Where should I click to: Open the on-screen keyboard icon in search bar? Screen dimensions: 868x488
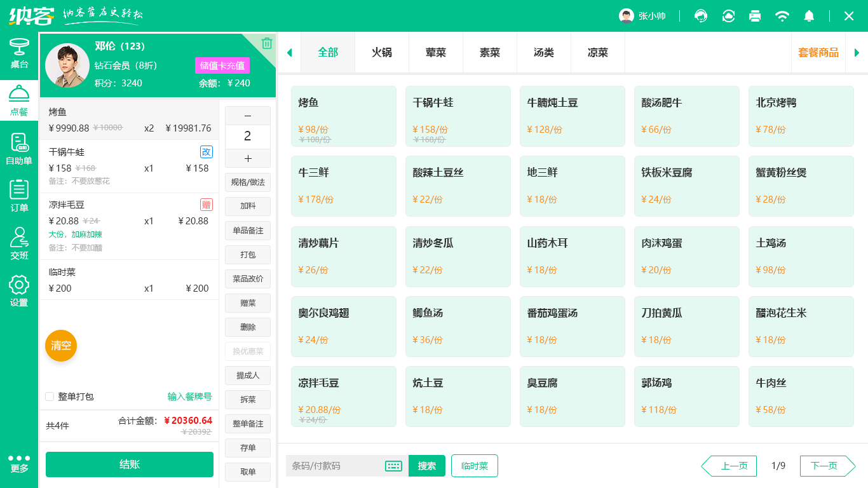click(x=393, y=466)
